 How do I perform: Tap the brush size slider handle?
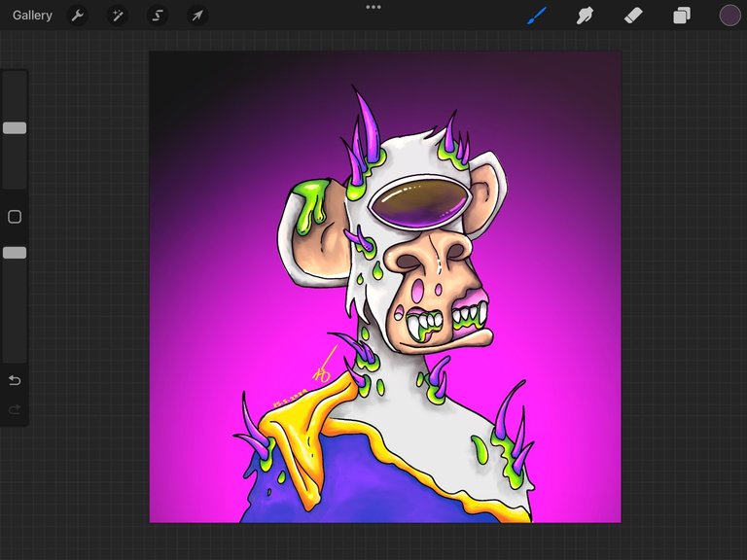(x=15, y=127)
